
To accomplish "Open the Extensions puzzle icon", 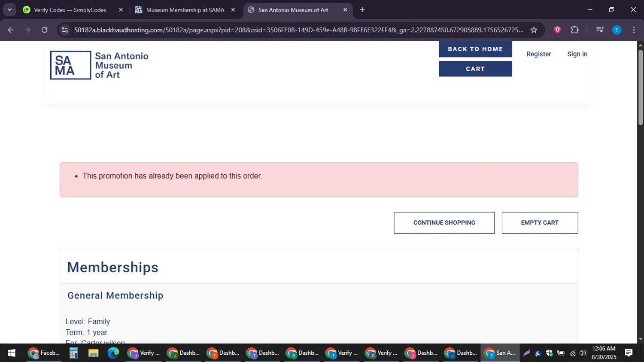I will [x=574, y=30].
